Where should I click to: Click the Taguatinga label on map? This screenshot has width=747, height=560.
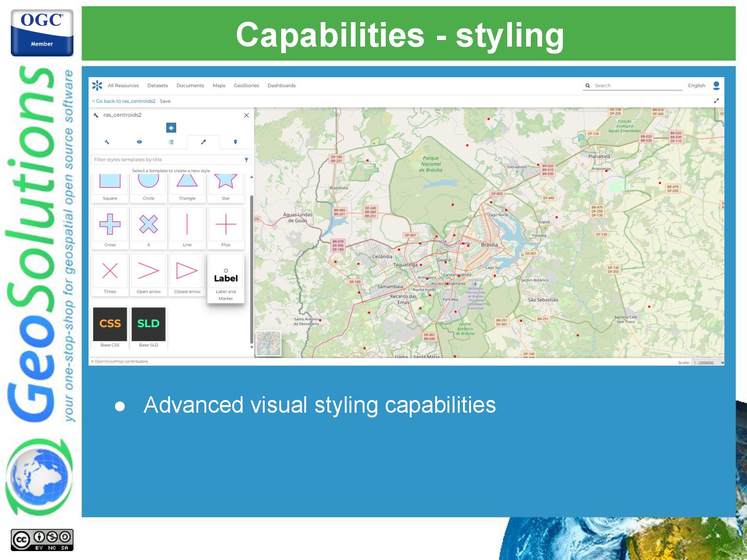click(x=406, y=264)
